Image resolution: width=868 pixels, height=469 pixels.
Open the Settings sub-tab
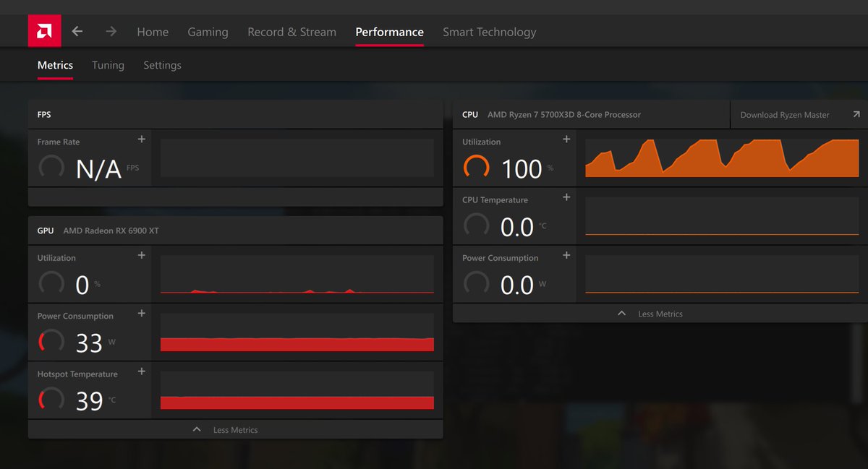(162, 65)
